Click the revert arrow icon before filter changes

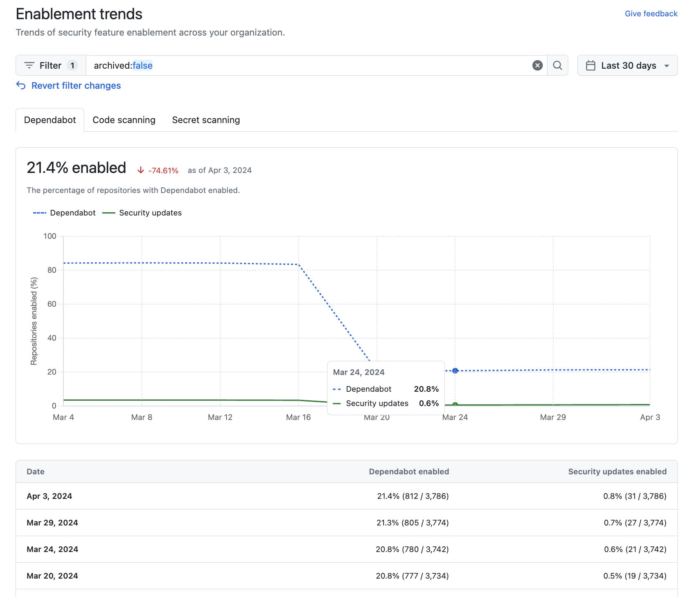[x=21, y=85]
